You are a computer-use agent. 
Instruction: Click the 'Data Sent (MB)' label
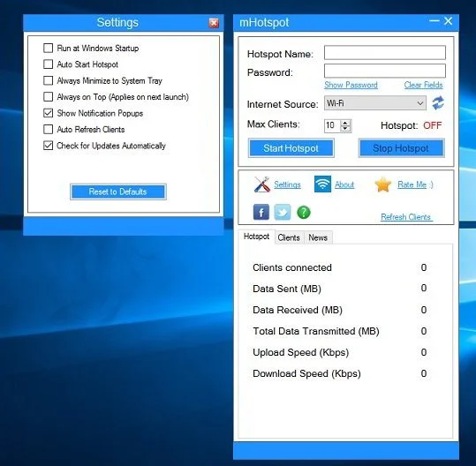(287, 289)
